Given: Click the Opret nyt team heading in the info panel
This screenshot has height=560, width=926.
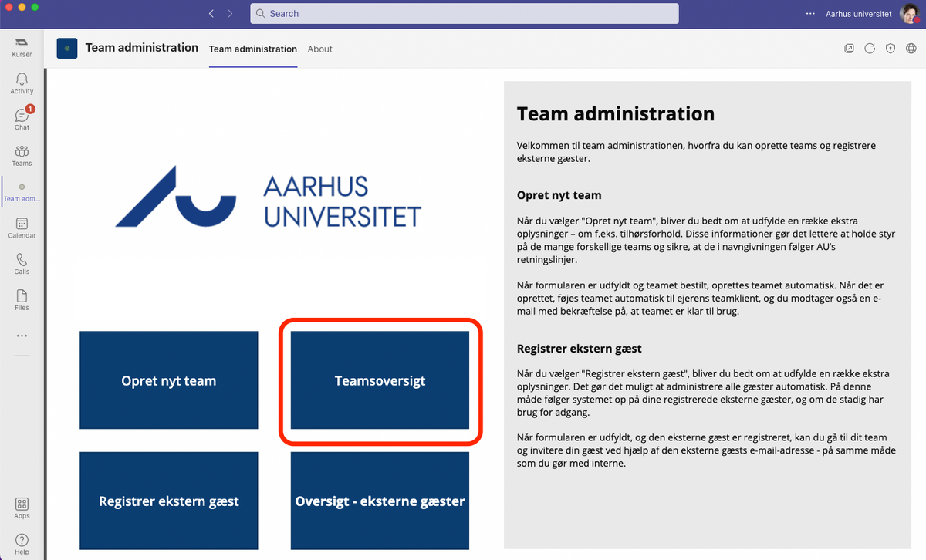Looking at the screenshot, I should 559,195.
